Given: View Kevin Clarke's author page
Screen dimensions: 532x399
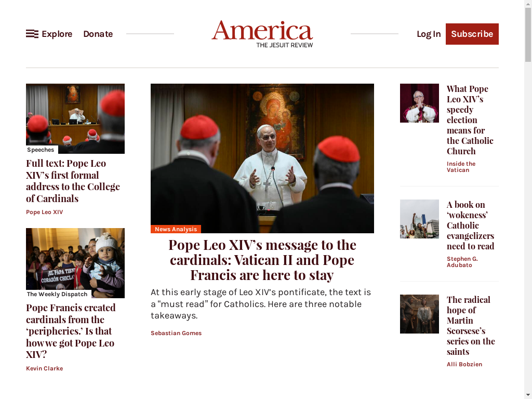Looking at the screenshot, I should pos(45,368).
